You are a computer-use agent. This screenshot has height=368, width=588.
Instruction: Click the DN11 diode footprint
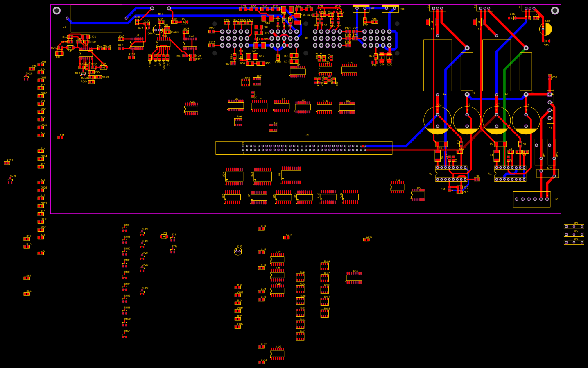[x=124, y=229]
